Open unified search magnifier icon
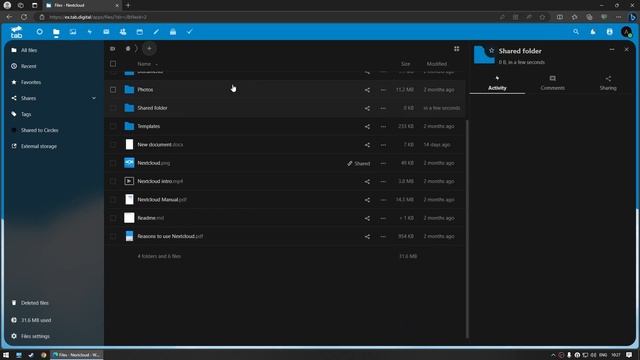The image size is (640, 360). click(576, 31)
